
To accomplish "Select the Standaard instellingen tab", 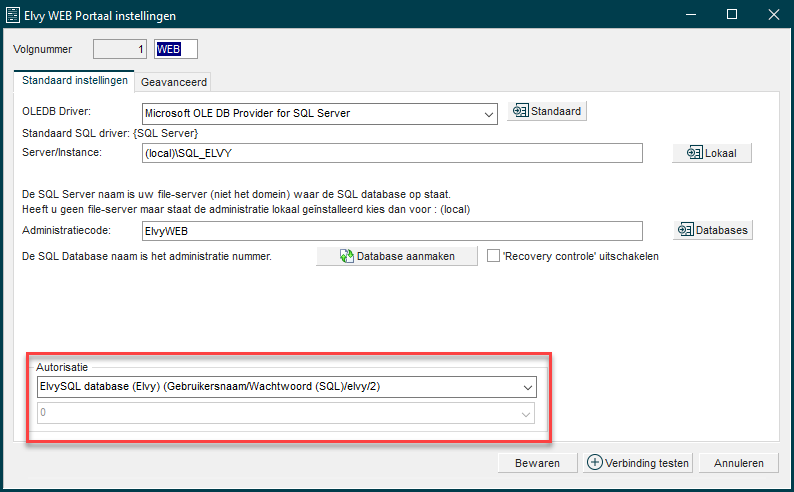I will [74, 80].
